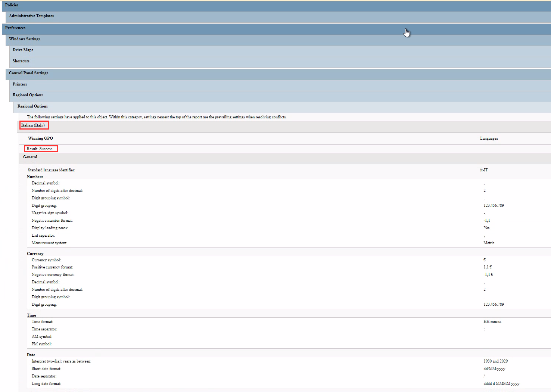Click the it-IT language identifier value
Viewport: 551px width, 392px height.
[484, 170]
